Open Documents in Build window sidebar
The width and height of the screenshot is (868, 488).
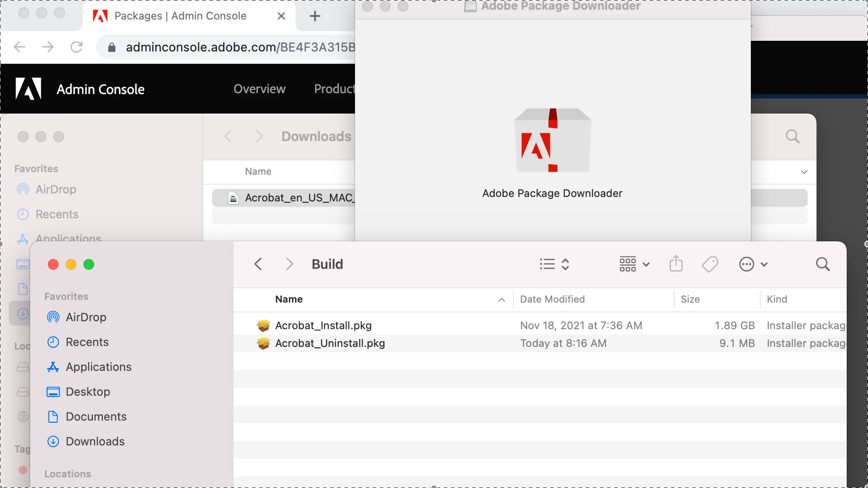click(x=87, y=417)
